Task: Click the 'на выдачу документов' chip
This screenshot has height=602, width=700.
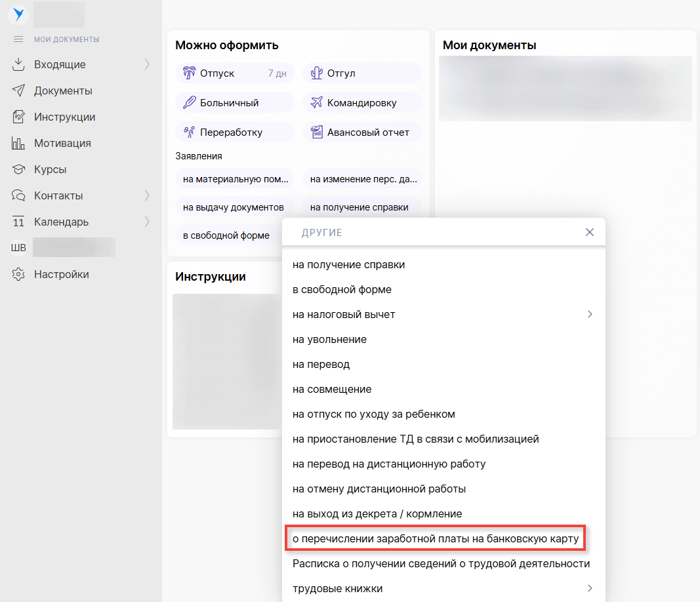Action: point(233,207)
